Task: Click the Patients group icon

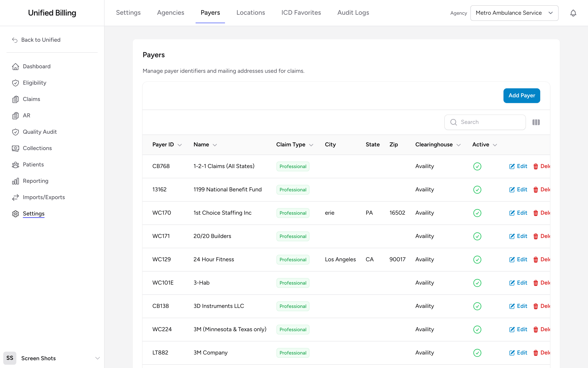Action: (x=16, y=165)
